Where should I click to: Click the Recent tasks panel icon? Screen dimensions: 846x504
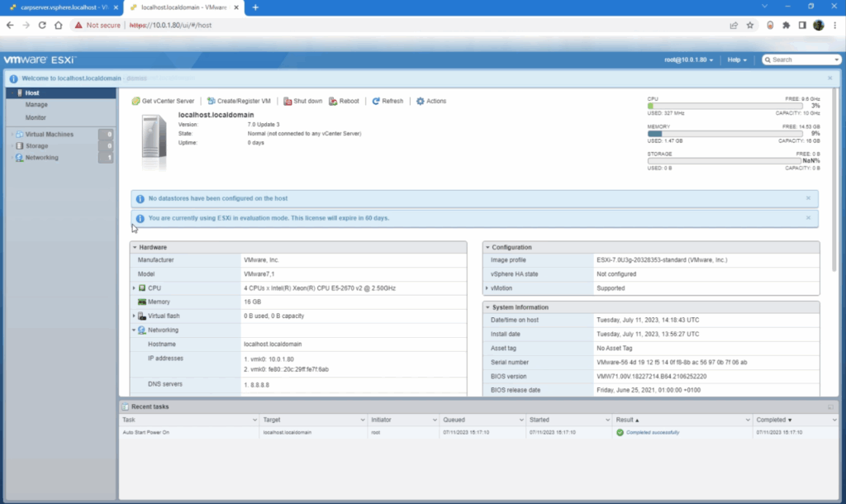tap(126, 407)
